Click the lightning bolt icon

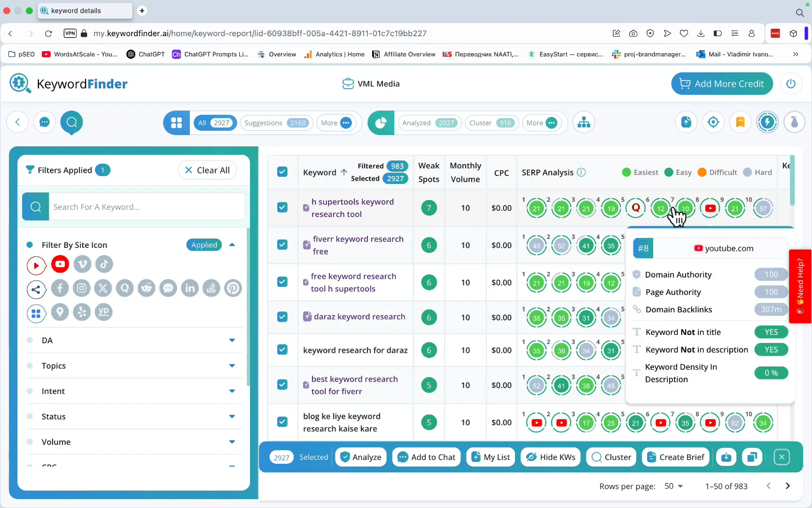[x=767, y=122]
